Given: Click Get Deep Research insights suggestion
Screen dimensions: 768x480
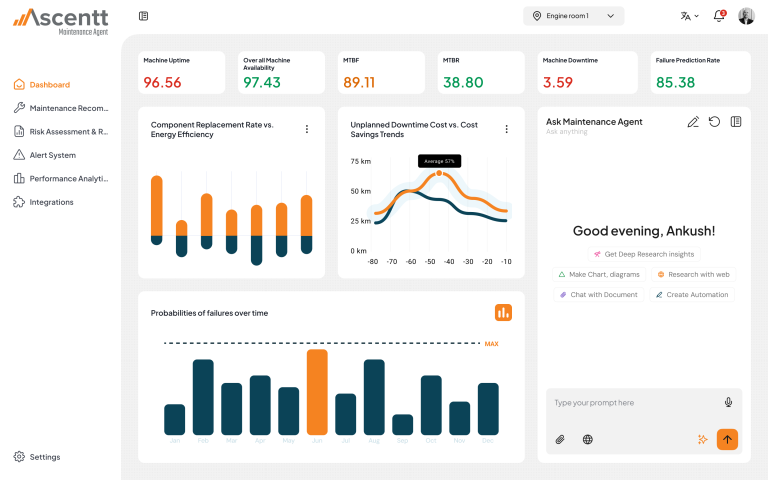Looking at the screenshot, I should click(643, 254).
